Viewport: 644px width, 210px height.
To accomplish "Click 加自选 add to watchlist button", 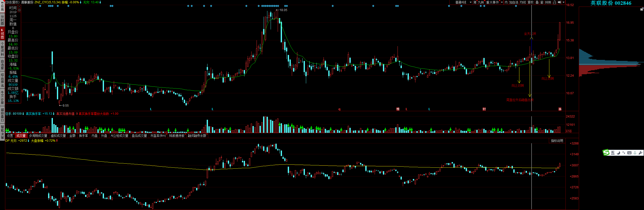I will [514, 2].
